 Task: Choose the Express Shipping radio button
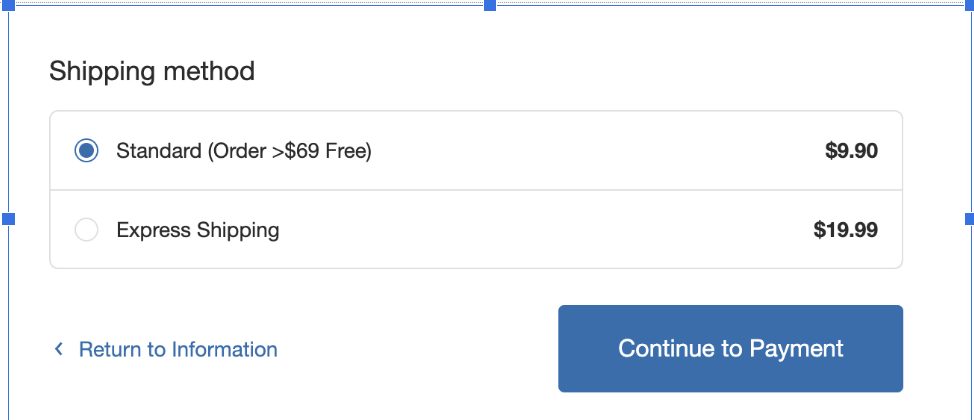[x=87, y=230]
